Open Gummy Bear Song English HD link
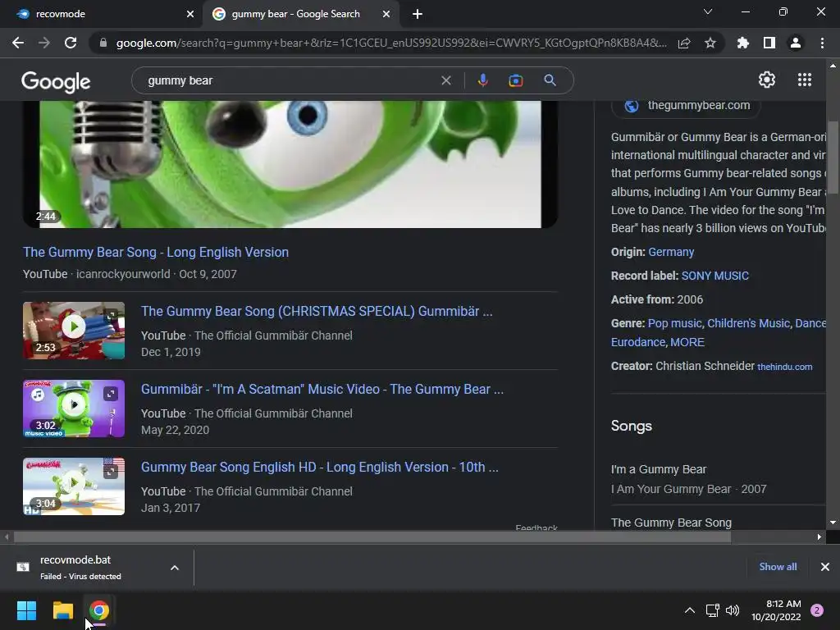Viewport: 840px width, 630px height. coord(319,467)
